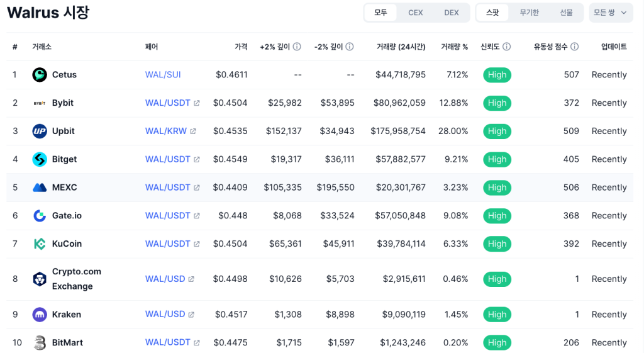Select the DEX filter tab
This screenshot has width=644, height=353.
(x=452, y=13)
